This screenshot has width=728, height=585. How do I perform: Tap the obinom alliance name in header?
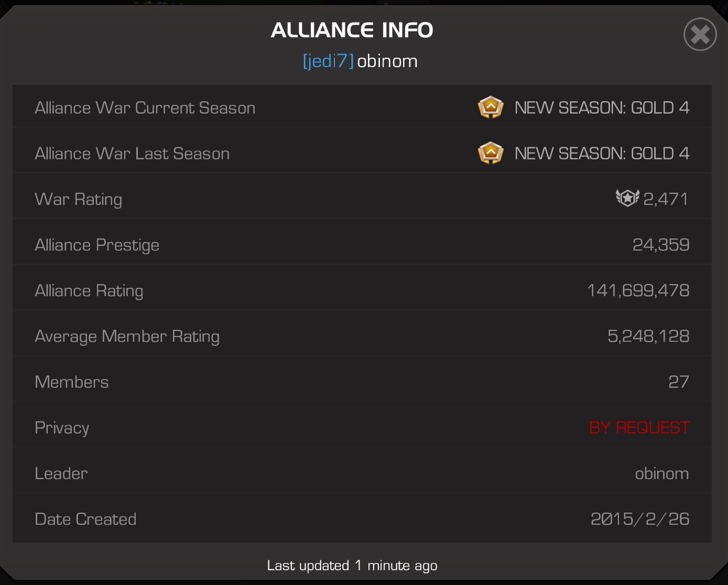387,61
